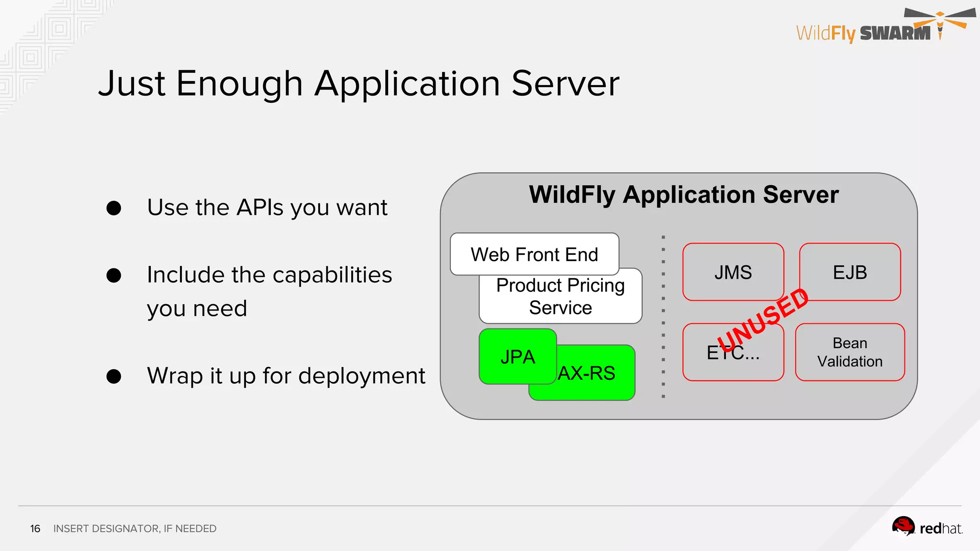This screenshot has height=551, width=980.
Task: Click slide number 16
Action: point(35,529)
